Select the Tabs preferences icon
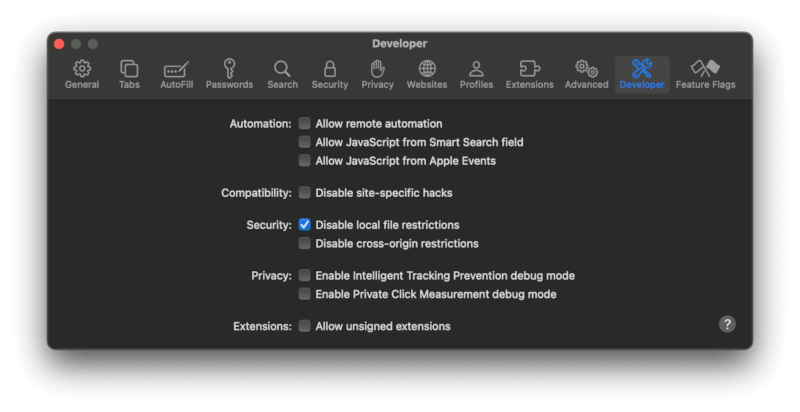The width and height of the screenshot is (800, 412). pos(129,69)
